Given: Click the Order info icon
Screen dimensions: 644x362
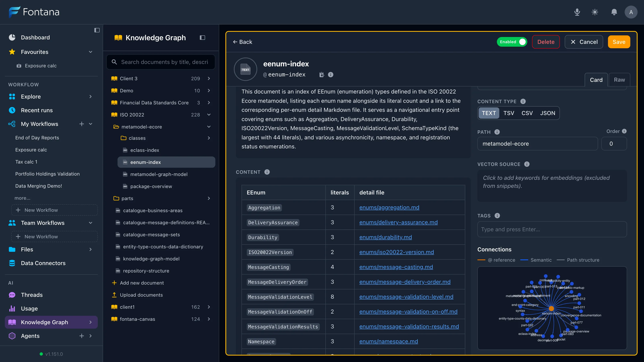Looking at the screenshot, I should [x=624, y=131].
